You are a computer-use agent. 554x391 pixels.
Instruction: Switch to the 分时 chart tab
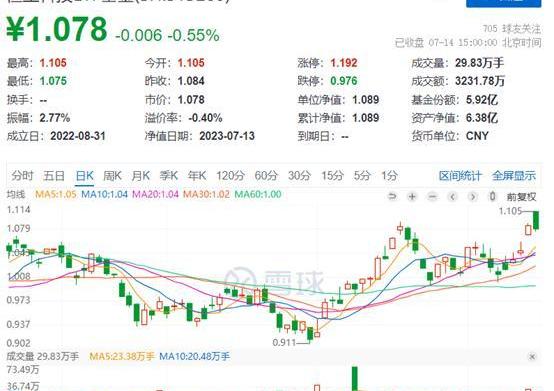click(22, 176)
